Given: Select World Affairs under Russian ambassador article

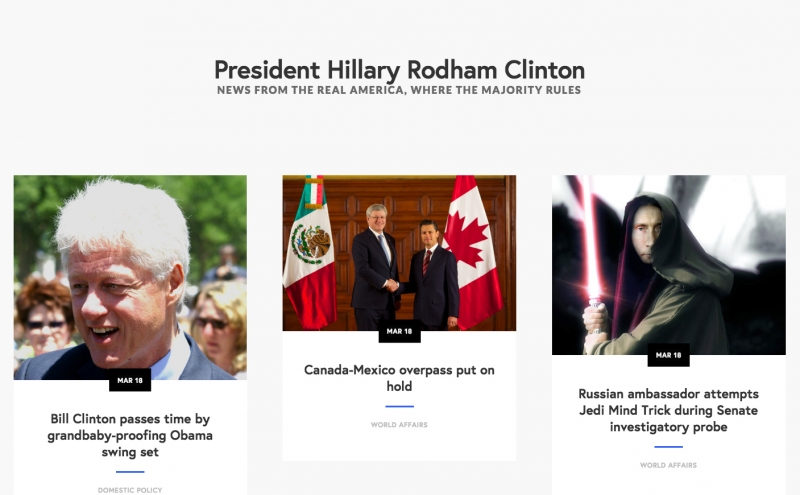Looking at the screenshot, I should (668, 465).
